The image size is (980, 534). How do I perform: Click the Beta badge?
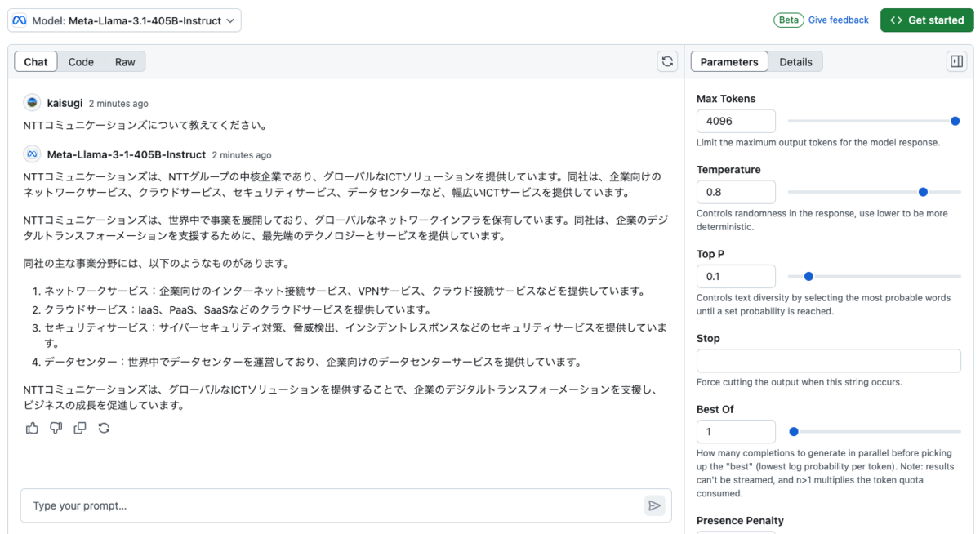(788, 20)
